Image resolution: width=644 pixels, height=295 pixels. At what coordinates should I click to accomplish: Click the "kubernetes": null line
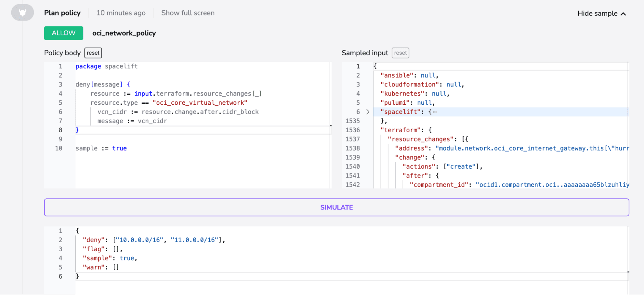(x=415, y=94)
